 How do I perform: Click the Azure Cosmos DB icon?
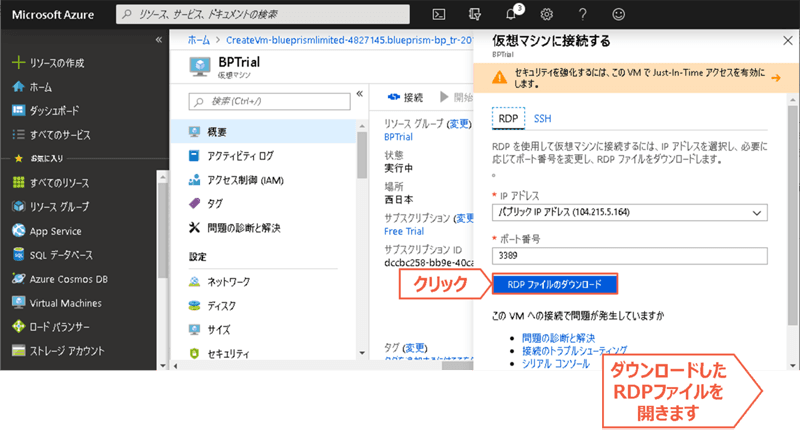click(x=18, y=278)
